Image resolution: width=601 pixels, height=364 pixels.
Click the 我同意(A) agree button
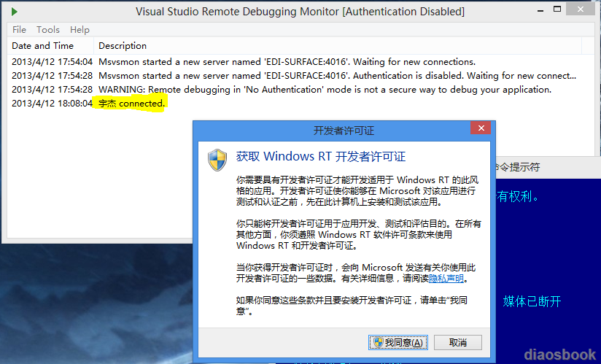click(x=398, y=342)
